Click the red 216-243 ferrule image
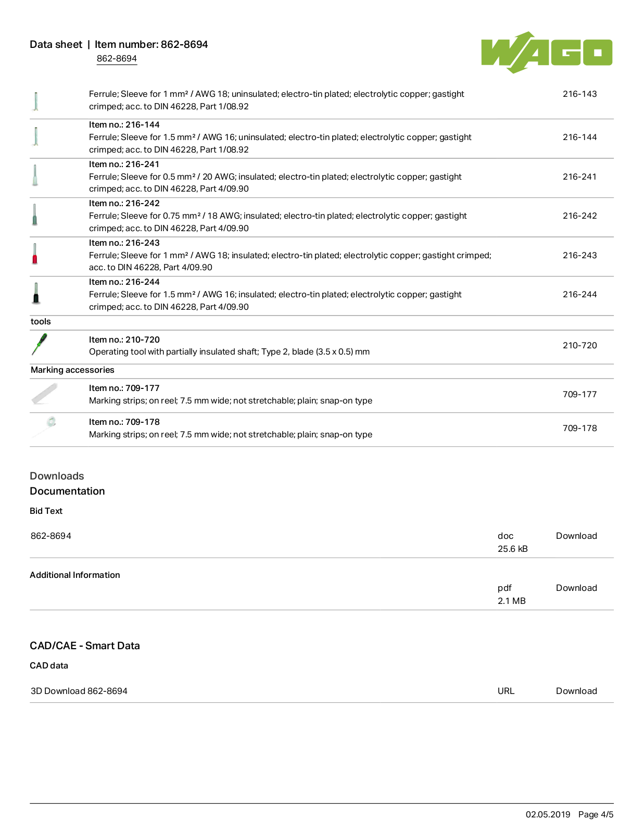Viewport: 644px width, 833px height. pos(35,254)
